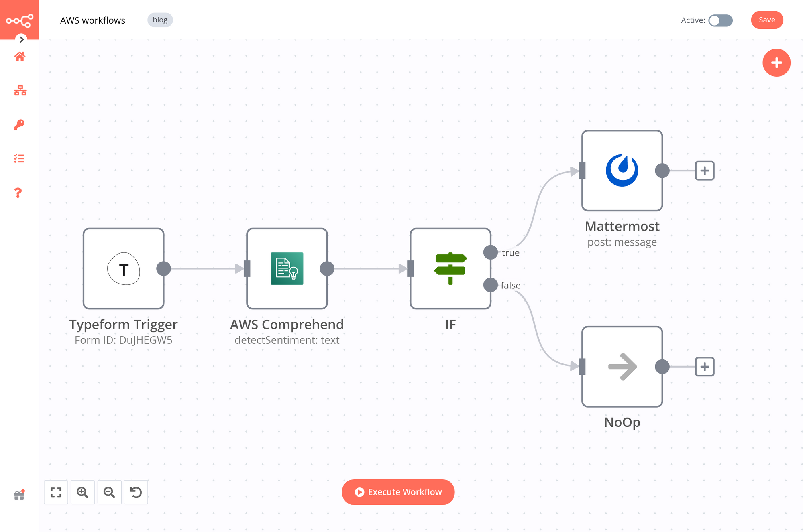Click the network/connections icon in the sidebar
This screenshot has height=532, width=803.
pos(20,91)
